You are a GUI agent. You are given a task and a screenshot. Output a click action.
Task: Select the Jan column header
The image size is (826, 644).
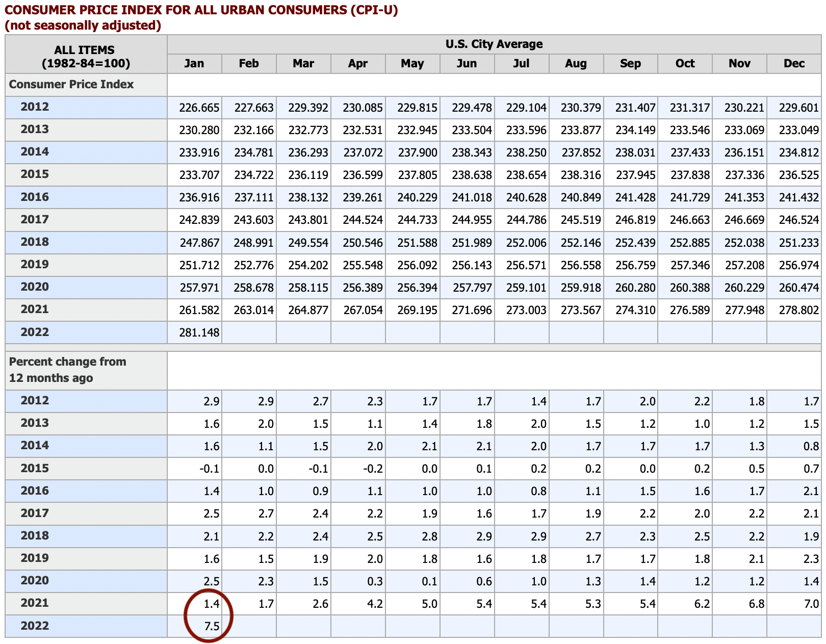coord(194,64)
